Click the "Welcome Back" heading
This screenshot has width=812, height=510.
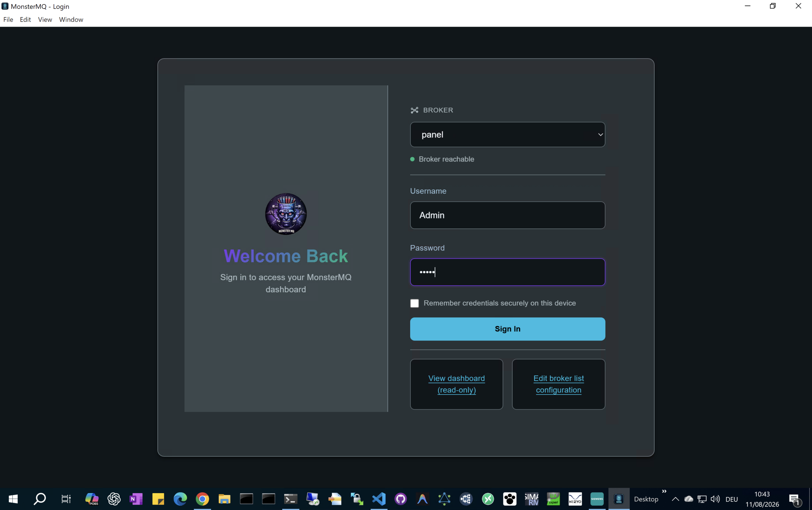coord(286,256)
